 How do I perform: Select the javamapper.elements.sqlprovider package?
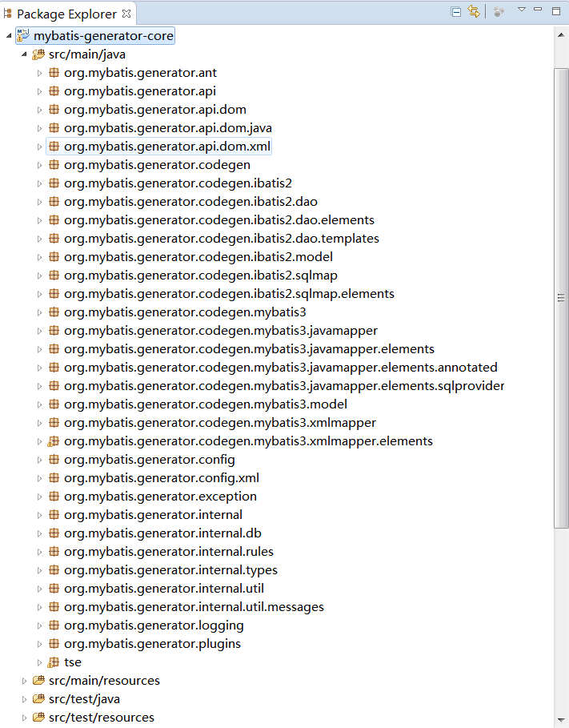pyautogui.click(x=284, y=386)
